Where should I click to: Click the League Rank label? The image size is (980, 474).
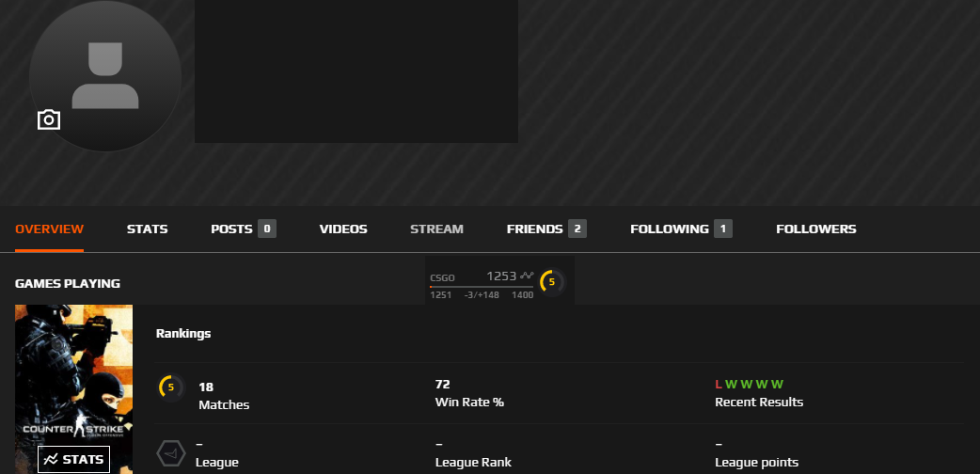[x=473, y=463]
